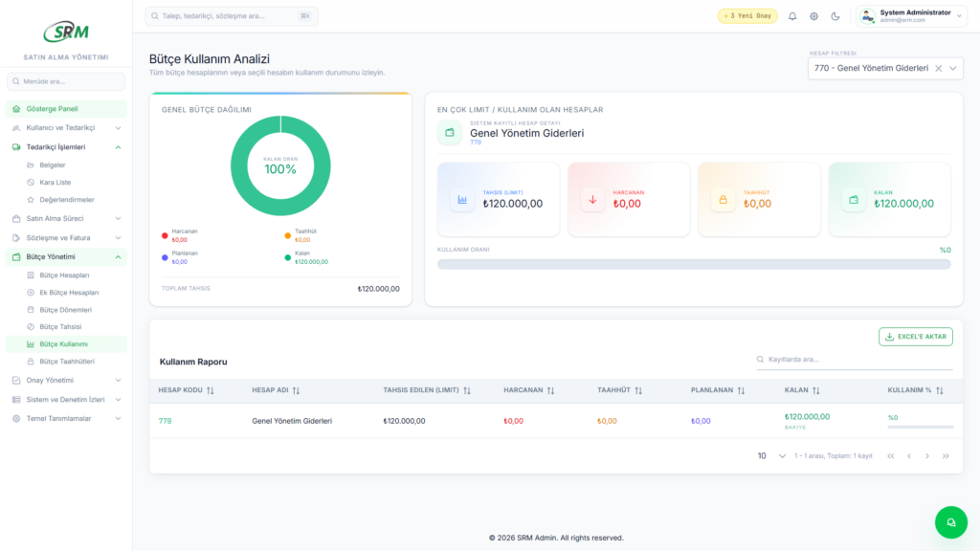
Task: Click the green chat support button
Action: tap(950, 522)
